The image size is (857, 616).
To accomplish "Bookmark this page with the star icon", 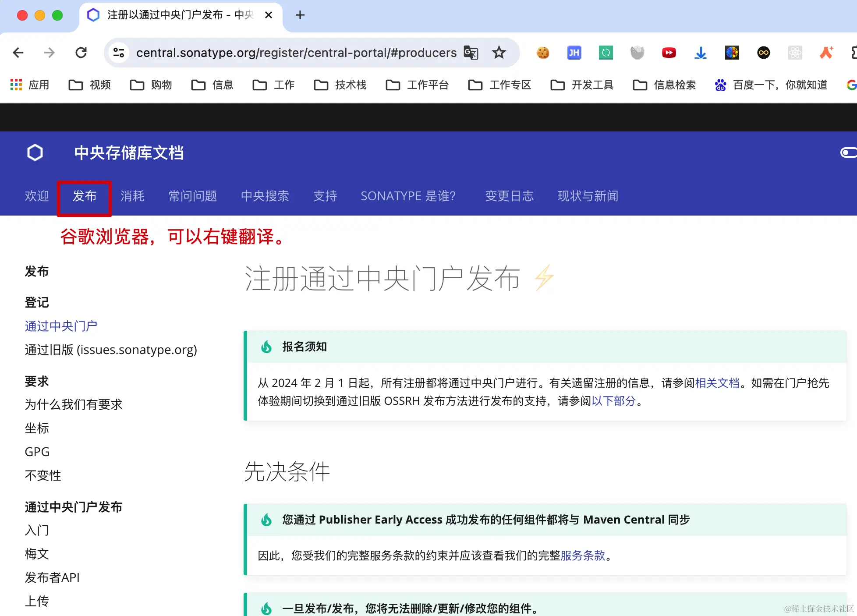I will click(499, 53).
